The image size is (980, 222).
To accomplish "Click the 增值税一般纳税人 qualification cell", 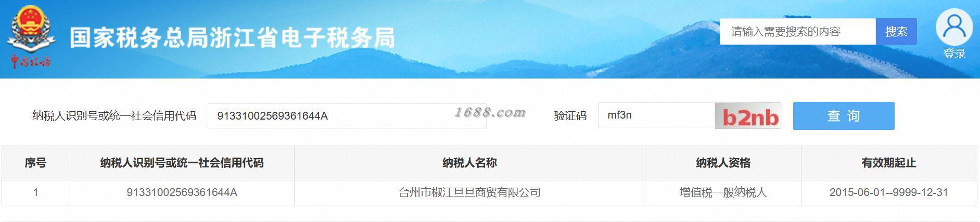I will (x=723, y=192).
